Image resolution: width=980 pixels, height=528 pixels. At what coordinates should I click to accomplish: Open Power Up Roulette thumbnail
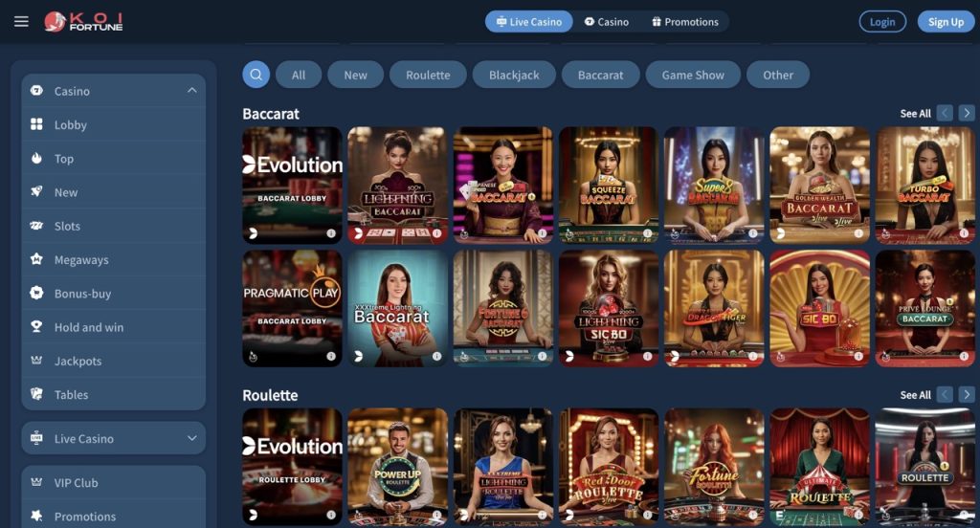(x=398, y=467)
